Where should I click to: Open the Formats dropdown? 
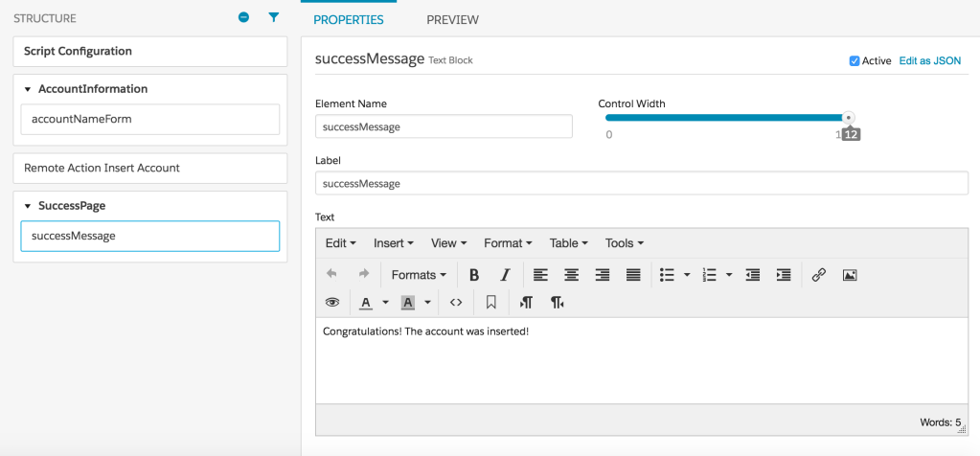click(419, 275)
